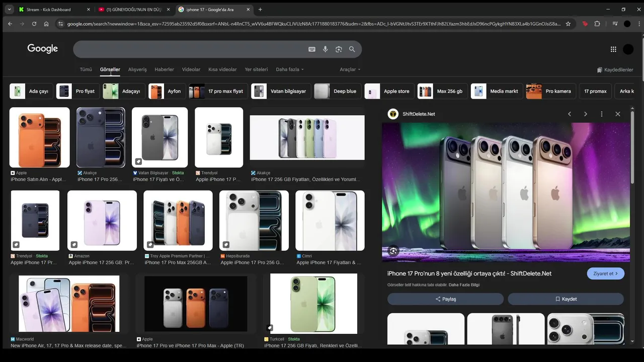The image size is (644, 362).
Task: Open the Google account avatar
Action: click(628, 49)
